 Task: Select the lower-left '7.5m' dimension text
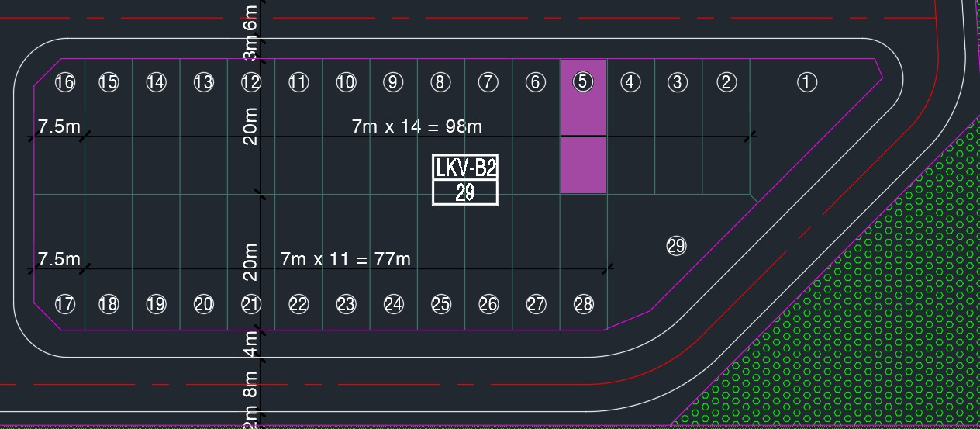(x=59, y=258)
